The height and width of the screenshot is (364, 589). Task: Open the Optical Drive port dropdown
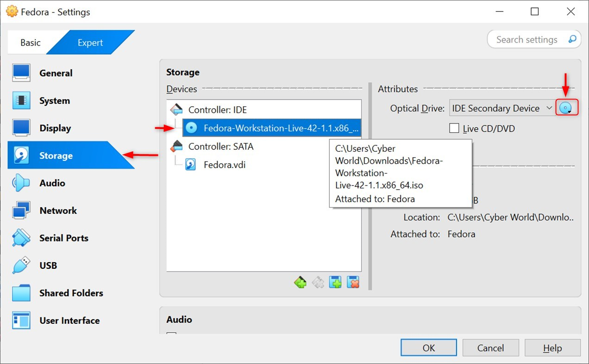[x=502, y=108]
